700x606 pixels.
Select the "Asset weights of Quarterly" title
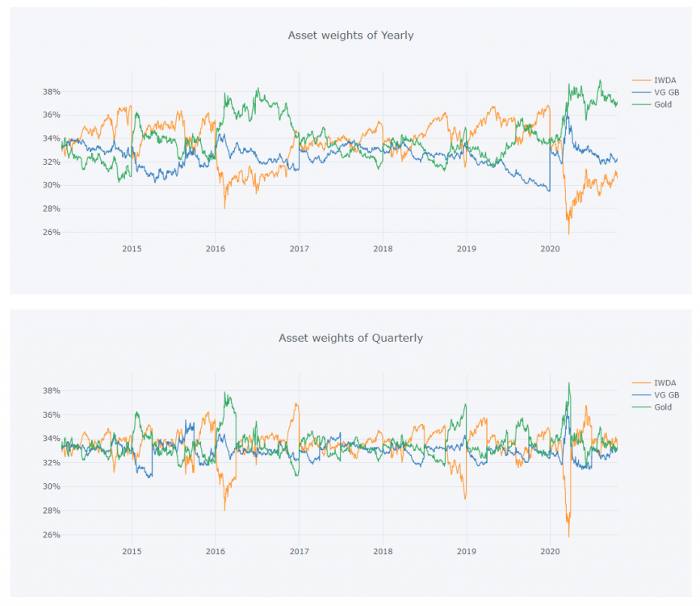point(350,338)
